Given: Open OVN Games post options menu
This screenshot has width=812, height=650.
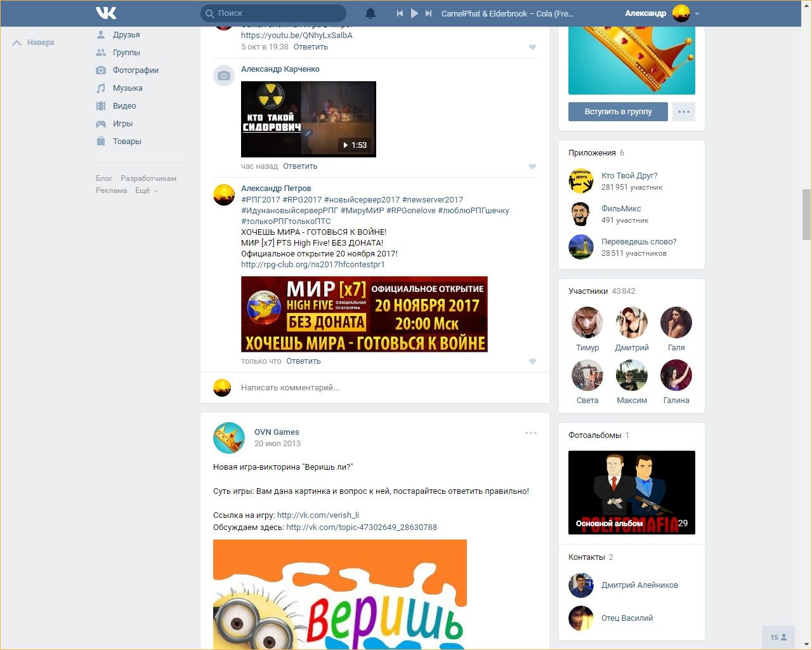Looking at the screenshot, I should pos(531,433).
